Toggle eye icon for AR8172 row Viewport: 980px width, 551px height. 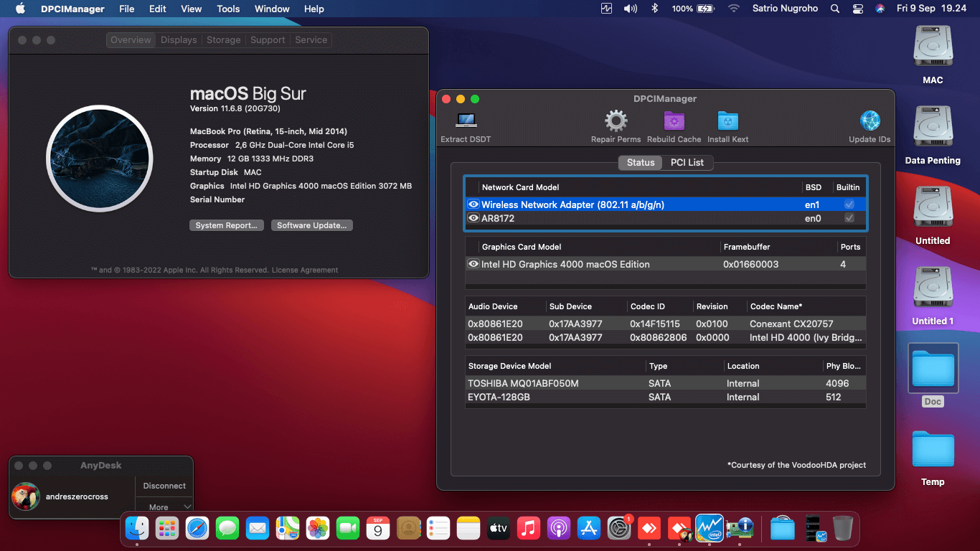coord(473,218)
